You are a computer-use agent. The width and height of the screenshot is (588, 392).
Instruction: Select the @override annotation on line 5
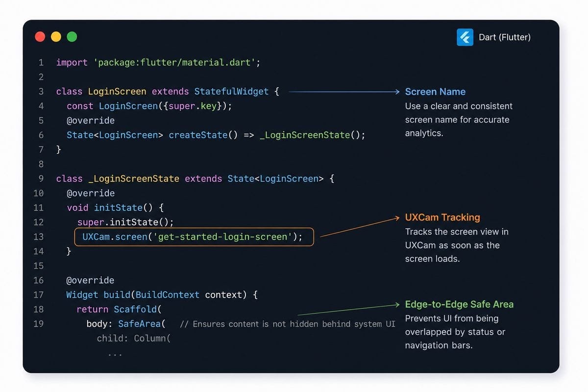coord(91,121)
